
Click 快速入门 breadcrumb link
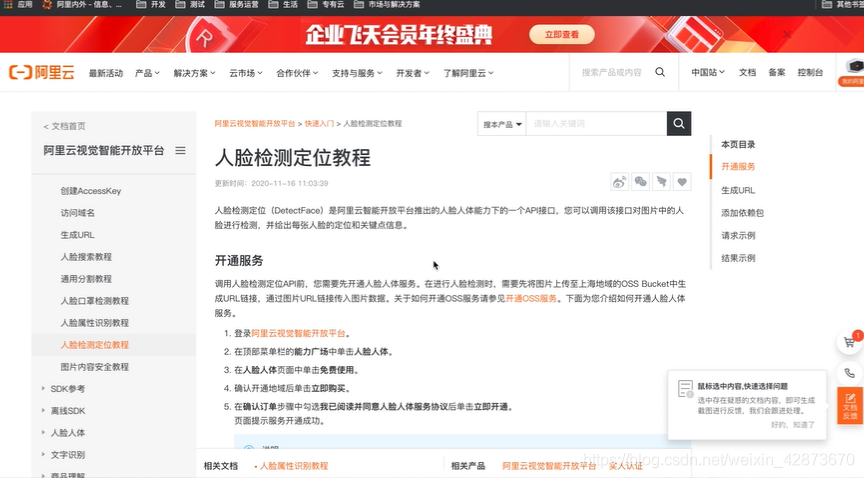pos(319,123)
